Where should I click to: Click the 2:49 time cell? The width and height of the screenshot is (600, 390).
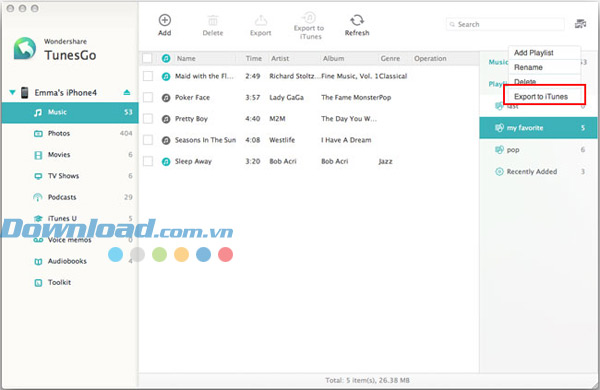pos(253,76)
